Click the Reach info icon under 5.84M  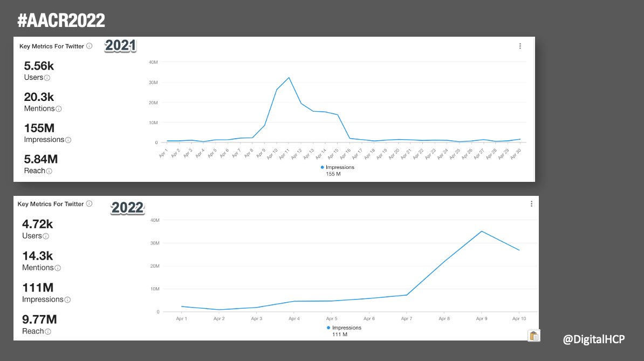pos(49,171)
